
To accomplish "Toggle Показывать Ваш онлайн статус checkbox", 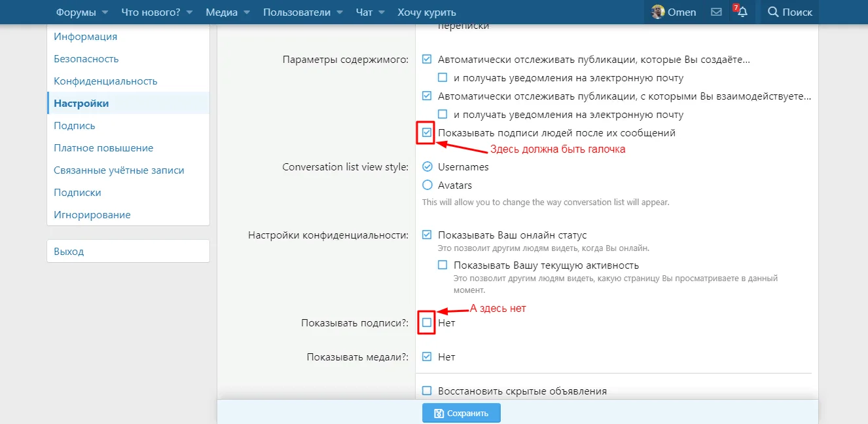I will [427, 235].
